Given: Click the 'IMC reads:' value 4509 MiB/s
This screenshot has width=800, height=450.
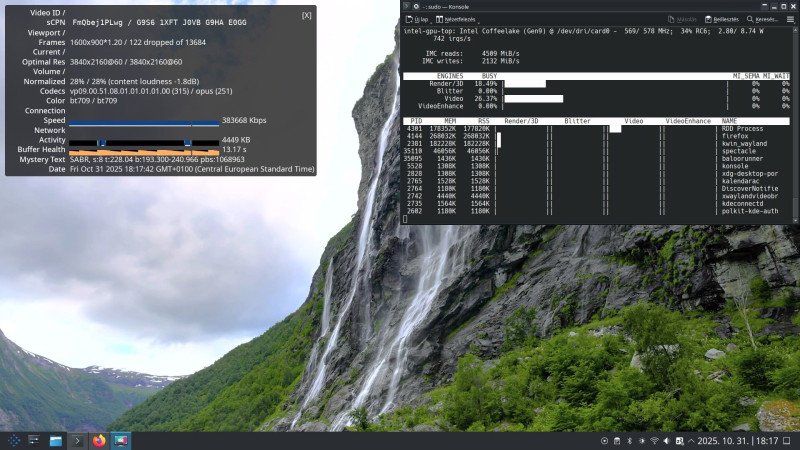Looking at the screenshot, I should (x=501, y=54).
